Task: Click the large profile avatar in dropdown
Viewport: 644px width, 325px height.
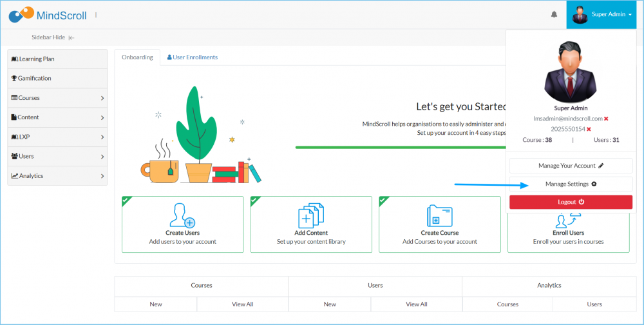Action: point(571,71)
